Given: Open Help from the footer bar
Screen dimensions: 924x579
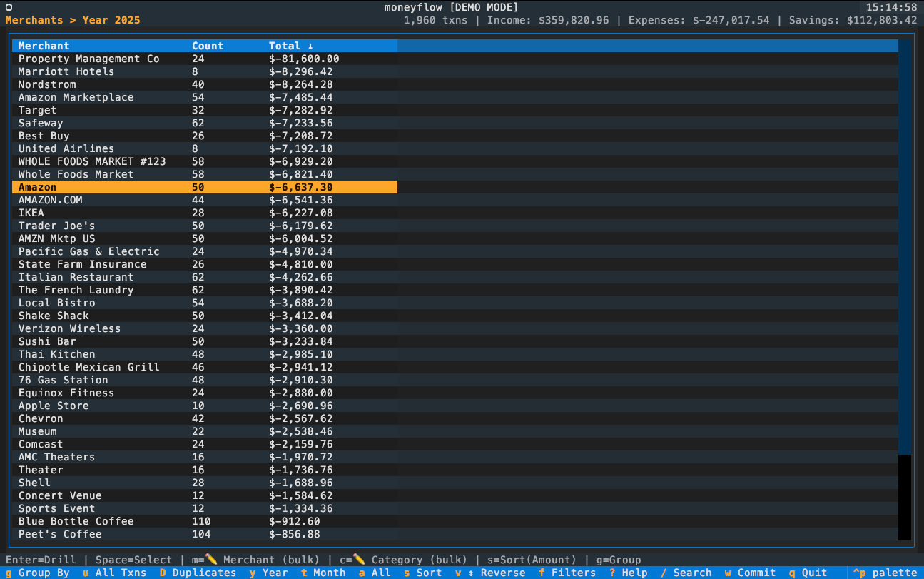Looking at the screenshot, I should tap(629, 573).
